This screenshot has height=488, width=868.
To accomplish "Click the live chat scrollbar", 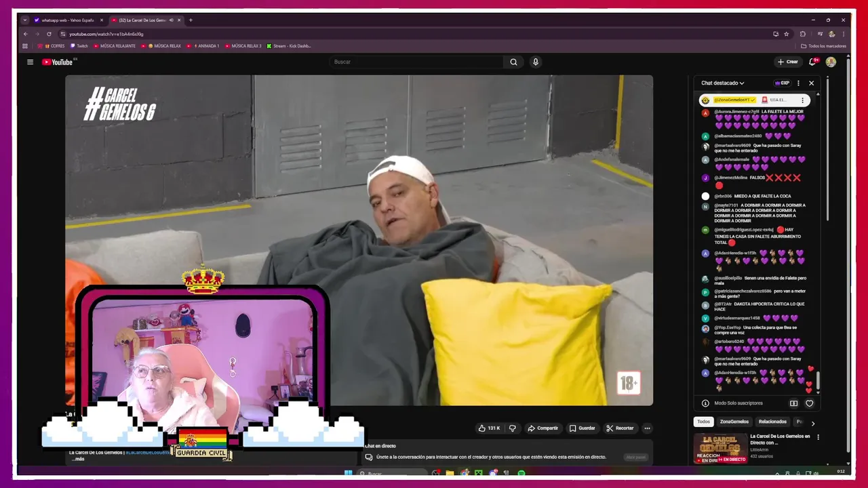I will (818, 381).
